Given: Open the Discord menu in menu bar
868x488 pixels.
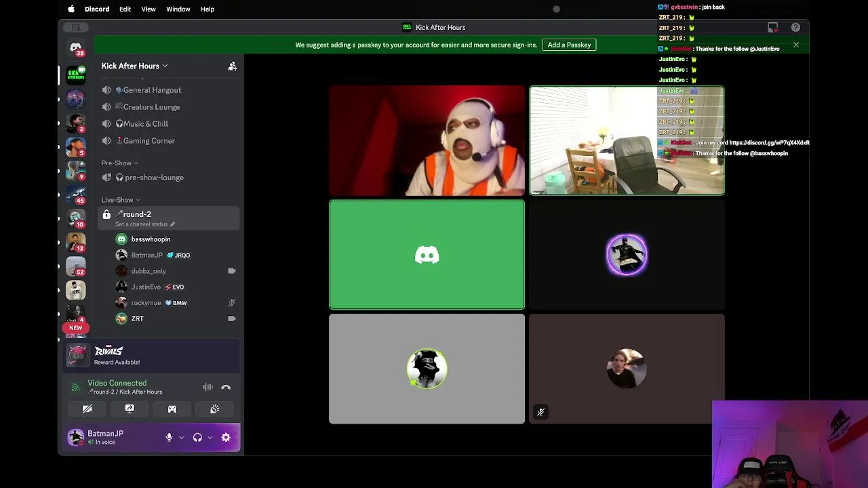Looking at the screenshot, I should tap(97, 9).
